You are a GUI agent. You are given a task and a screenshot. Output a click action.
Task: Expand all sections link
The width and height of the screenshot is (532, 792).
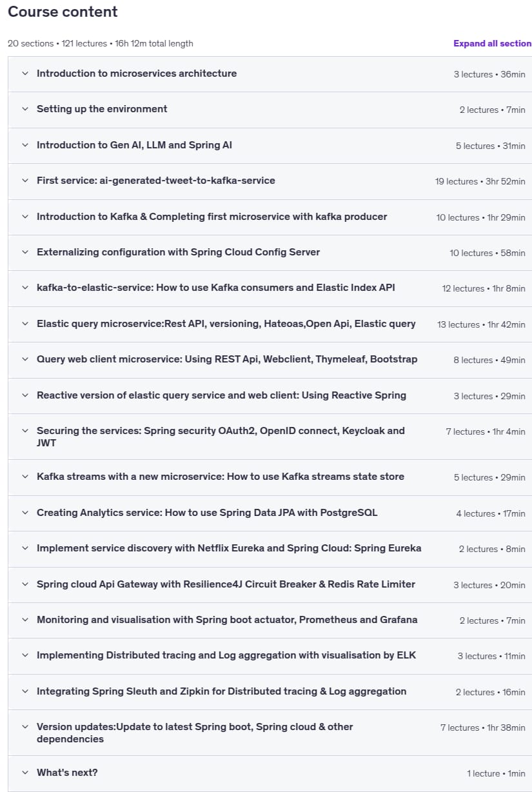492,43
